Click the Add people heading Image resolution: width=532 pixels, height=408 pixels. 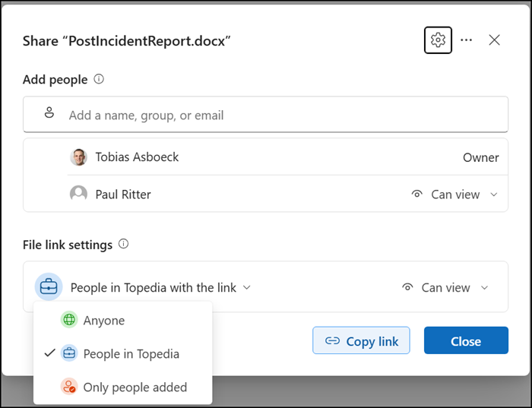(x=55, y=79)
